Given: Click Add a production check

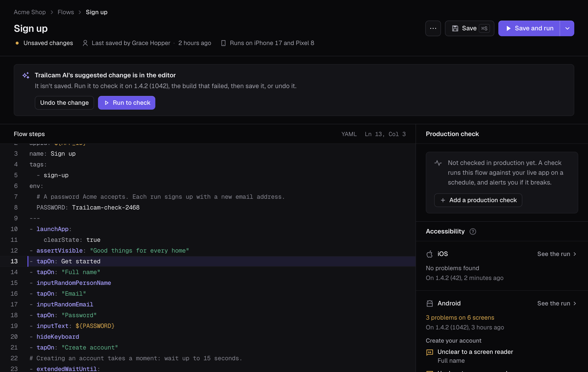Looking at the screenshot, I should click(478, 200).
